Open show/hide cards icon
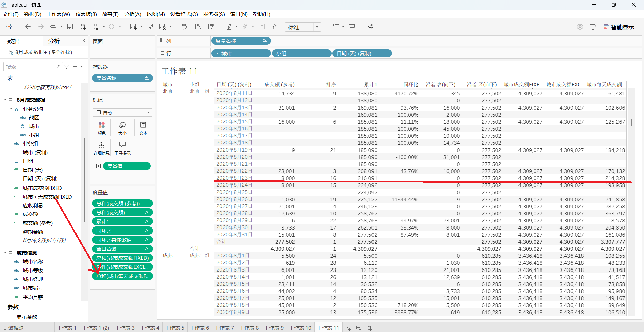Image resolution: width=644 pixels, height=332 pixels. pyautogui.click(x=336, y=27)
